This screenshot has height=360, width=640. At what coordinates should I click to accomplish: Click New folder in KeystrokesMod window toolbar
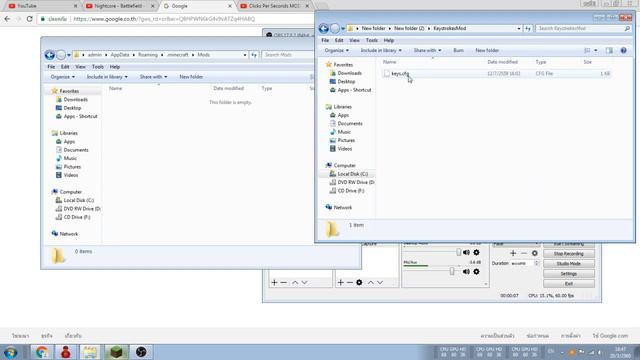click(x=487, y=51)
